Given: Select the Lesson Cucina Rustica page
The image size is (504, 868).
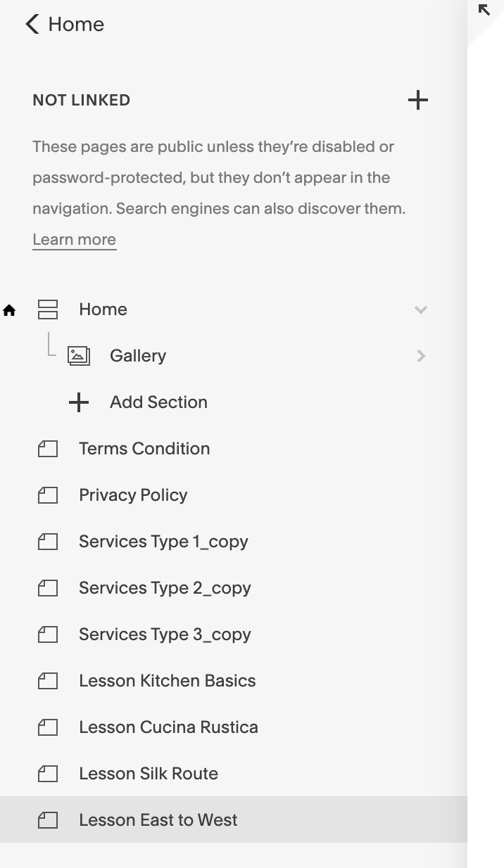Looking at the screenshot, I should click(168, 727).
